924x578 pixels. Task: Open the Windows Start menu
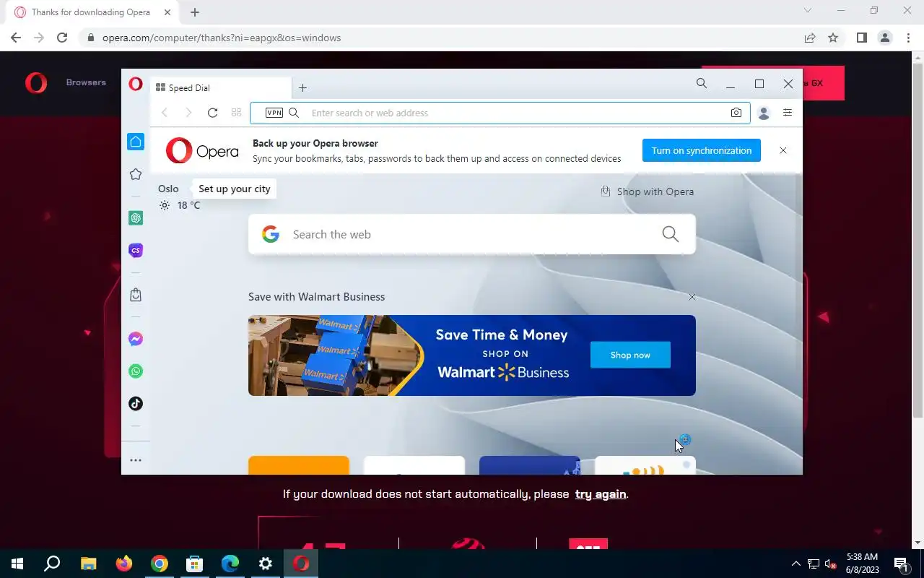[x=17, y=564]
